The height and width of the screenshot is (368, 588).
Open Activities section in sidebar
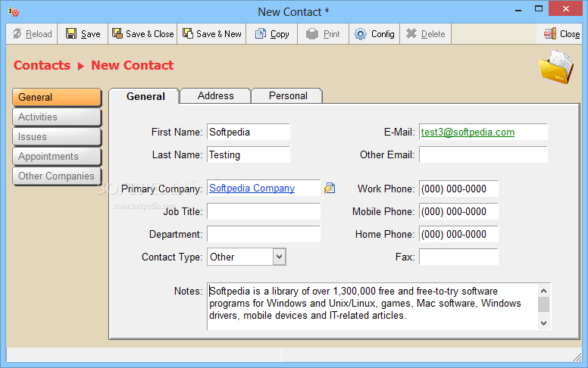click(57, 117)
